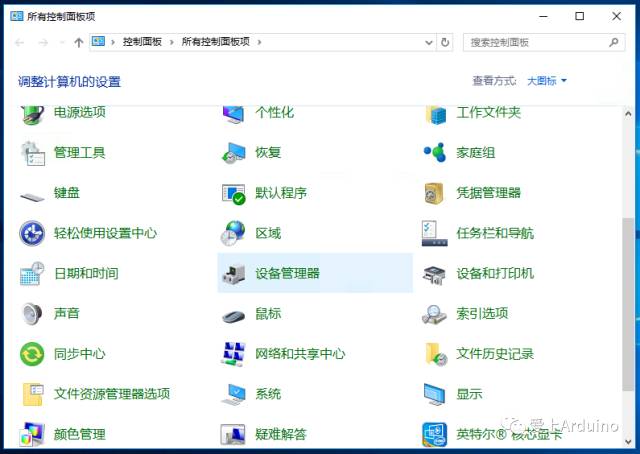Open the 工作文件夹 link text
The height and width of the screenshot is (454, 640).
pos(488,112)
